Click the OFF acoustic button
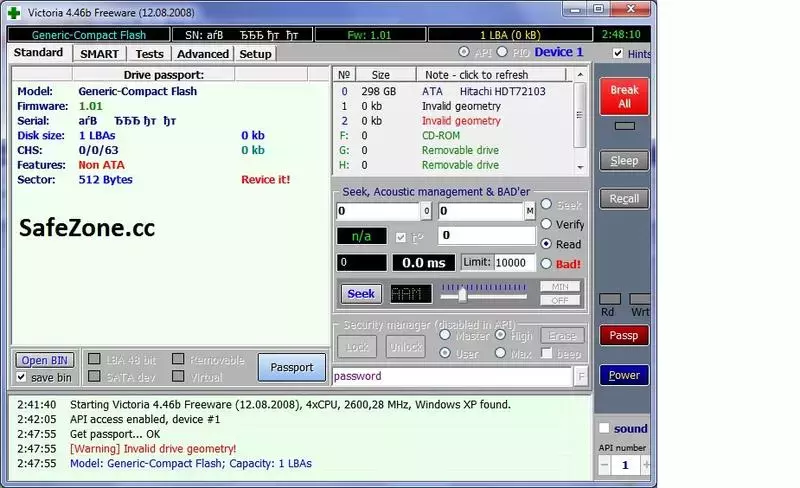This screenshot has width=800, height=488. coord(560,300)
